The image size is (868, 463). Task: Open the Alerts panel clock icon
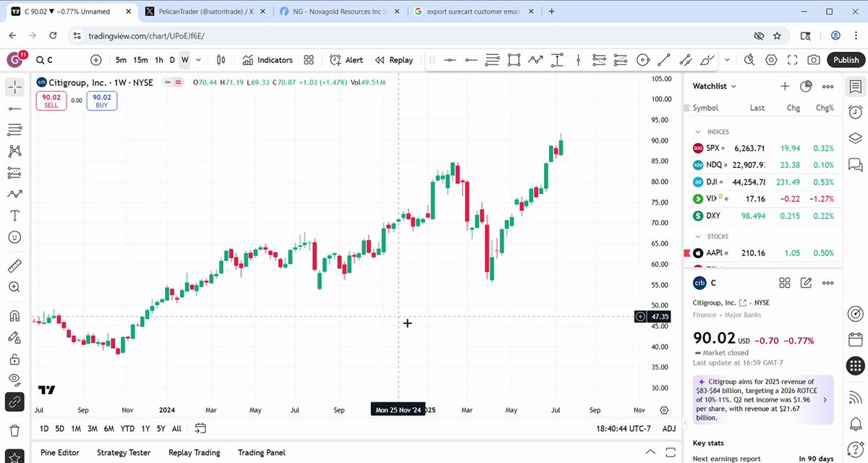855,112
